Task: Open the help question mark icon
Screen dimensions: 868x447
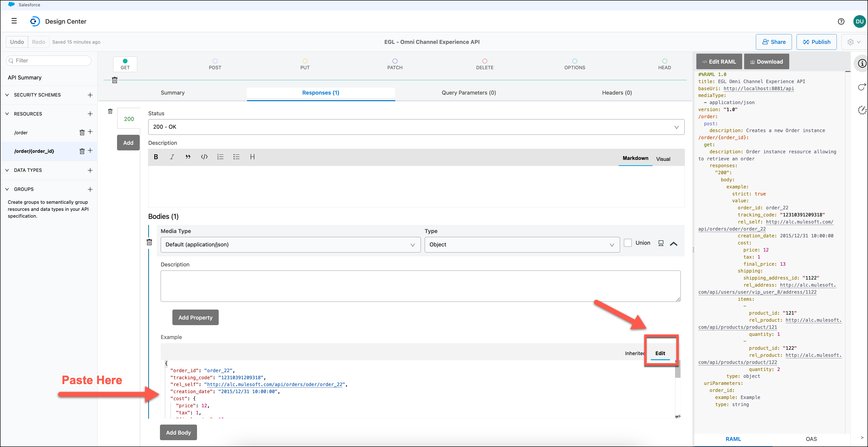Action: (841, 21)
